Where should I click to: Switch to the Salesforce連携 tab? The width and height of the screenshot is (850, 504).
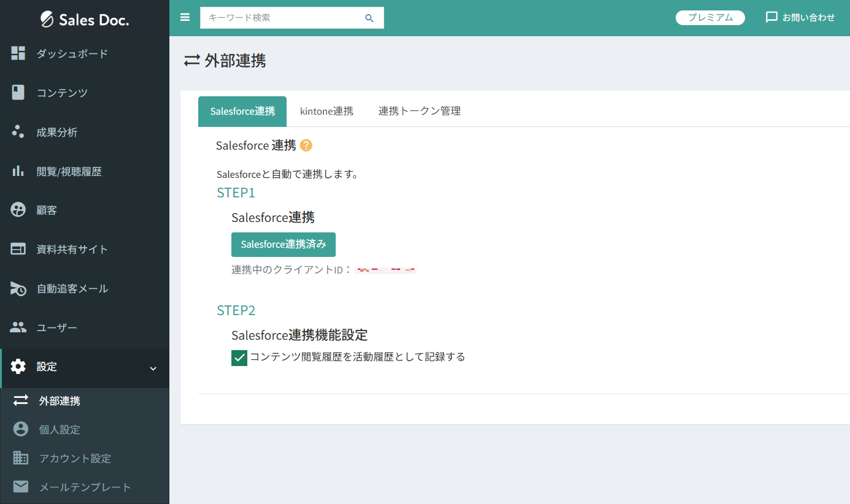(x=242, y=112)
